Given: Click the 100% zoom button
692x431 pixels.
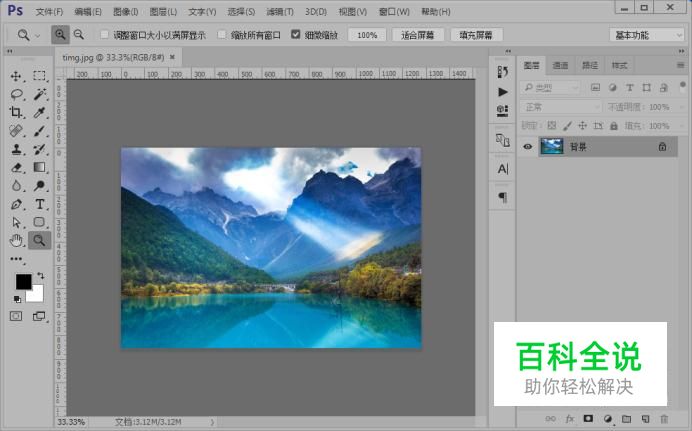Looking at the screenshot, I should click(367, 35).
